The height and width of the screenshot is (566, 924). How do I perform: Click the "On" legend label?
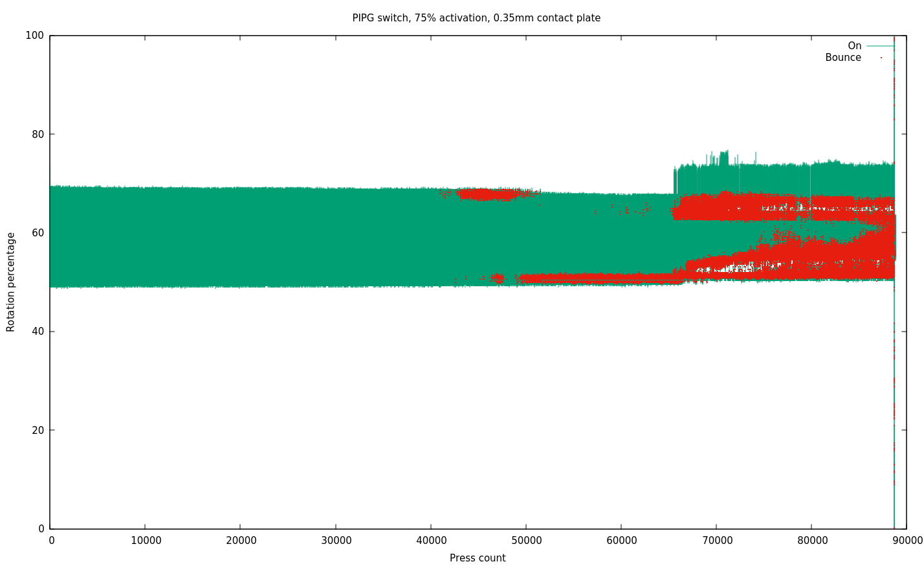tap(854, 46)
